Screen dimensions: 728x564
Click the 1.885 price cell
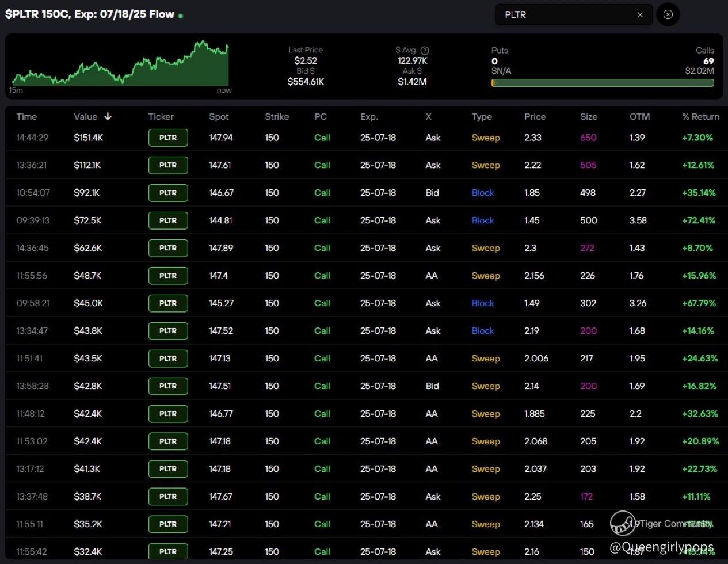(x=535, y=414)
